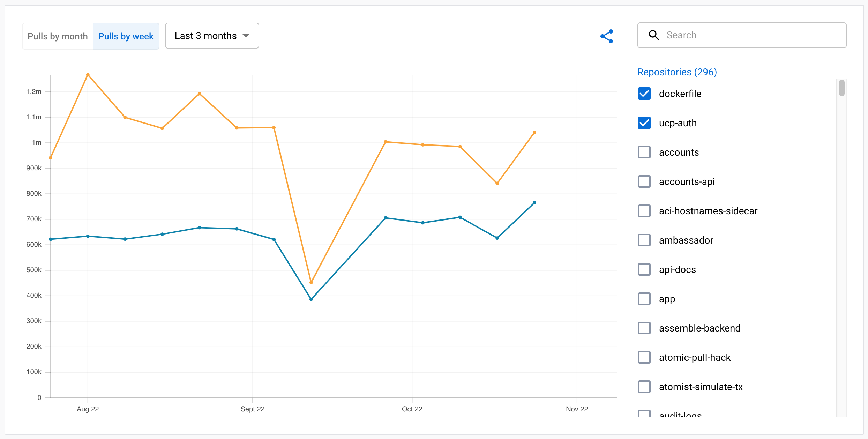
Task: Click the checked checkbox icon beside dockerfile
Action: [644, 94]
